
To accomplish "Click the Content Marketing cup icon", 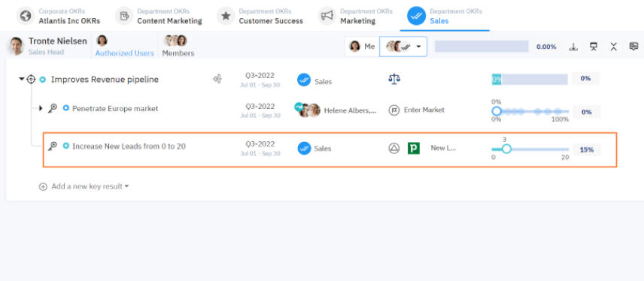I will coord(123,16).
